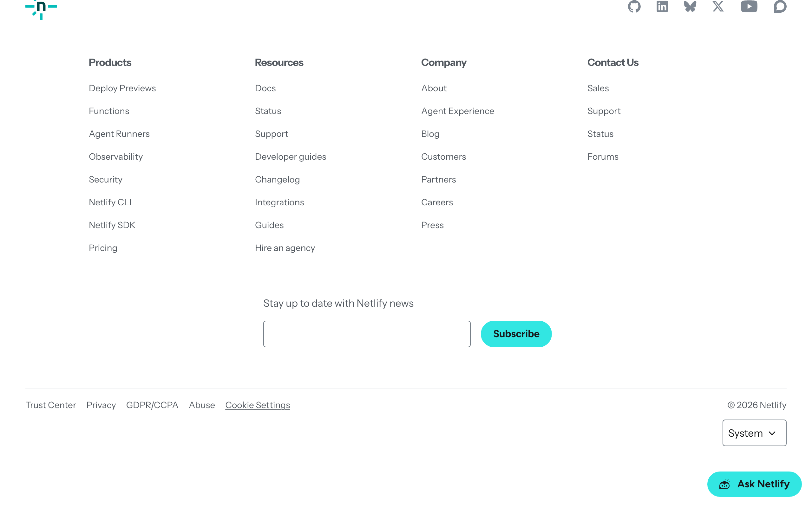Click robot icon in Ask Netlify

click(724, 484)
